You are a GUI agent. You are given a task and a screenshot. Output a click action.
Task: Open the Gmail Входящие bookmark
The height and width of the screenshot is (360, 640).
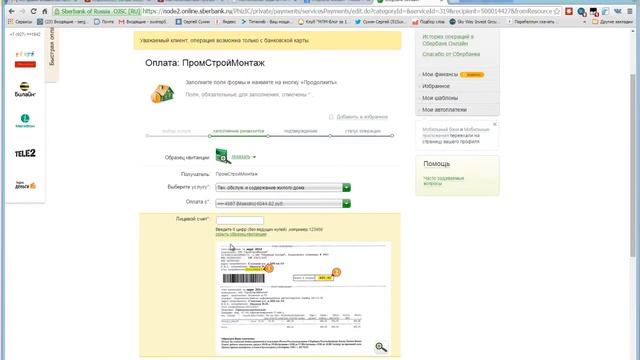(x=142, y=22)
